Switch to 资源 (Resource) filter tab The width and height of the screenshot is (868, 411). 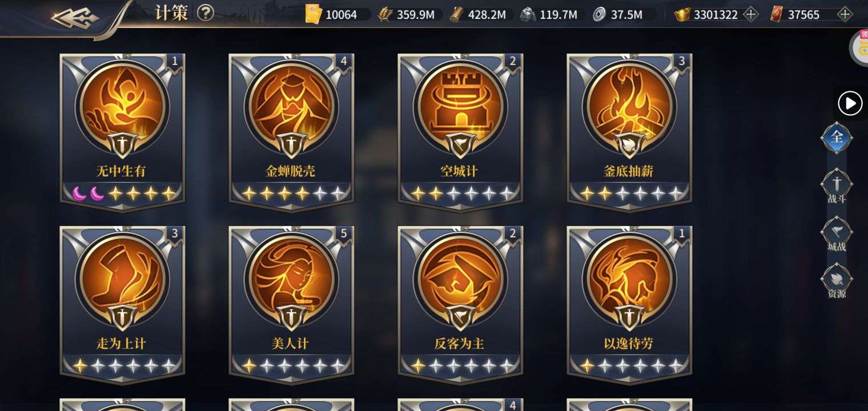click(x=837, y=281)
